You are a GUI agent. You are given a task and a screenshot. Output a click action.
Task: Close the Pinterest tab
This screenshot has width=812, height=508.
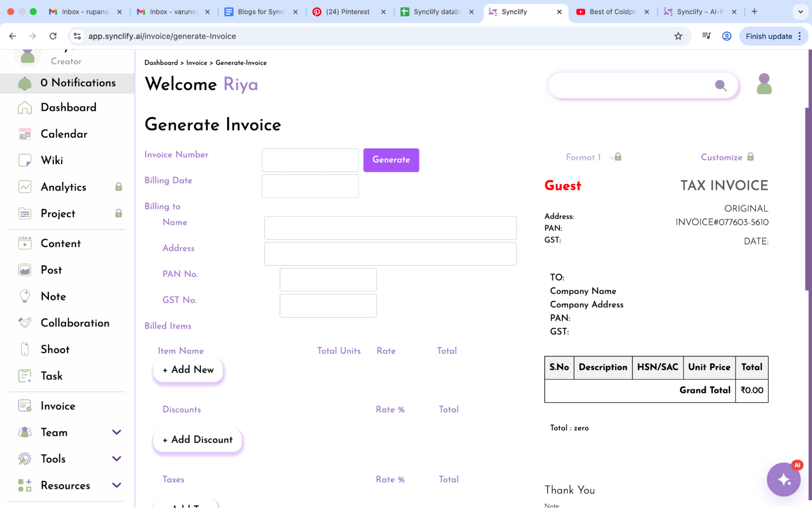(383, 12)
